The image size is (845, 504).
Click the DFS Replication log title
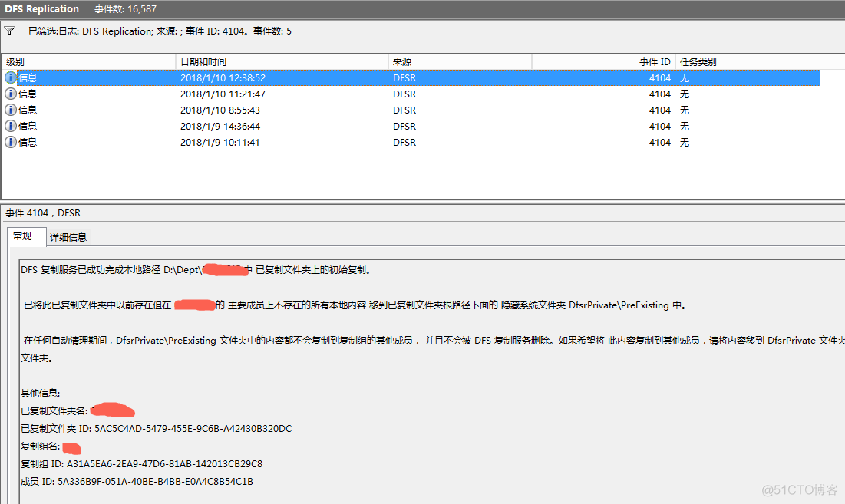(x=42, y=8)
